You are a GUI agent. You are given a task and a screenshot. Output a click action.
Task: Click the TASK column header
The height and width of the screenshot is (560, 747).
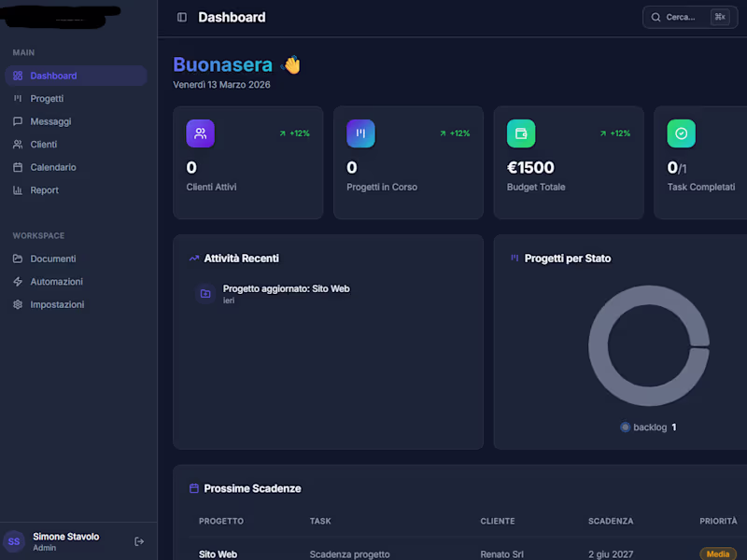[x=320, y=521]
